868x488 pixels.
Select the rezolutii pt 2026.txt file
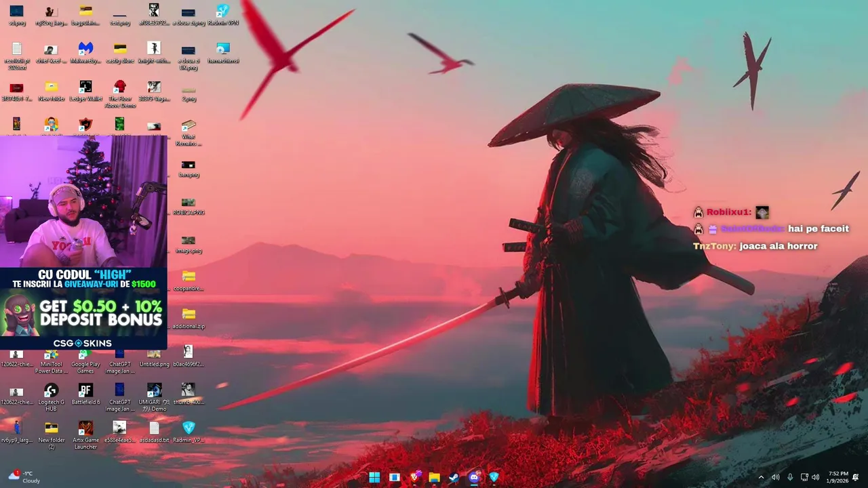point(16,56)
